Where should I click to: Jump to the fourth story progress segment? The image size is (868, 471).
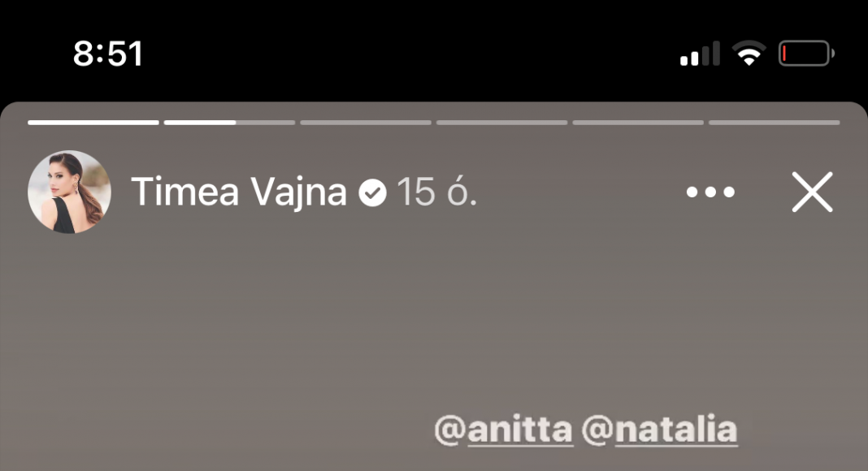(x=501, y=123)
